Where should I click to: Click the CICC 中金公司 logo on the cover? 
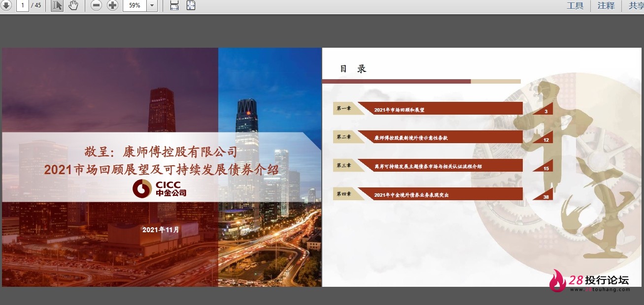click(160, 188)
